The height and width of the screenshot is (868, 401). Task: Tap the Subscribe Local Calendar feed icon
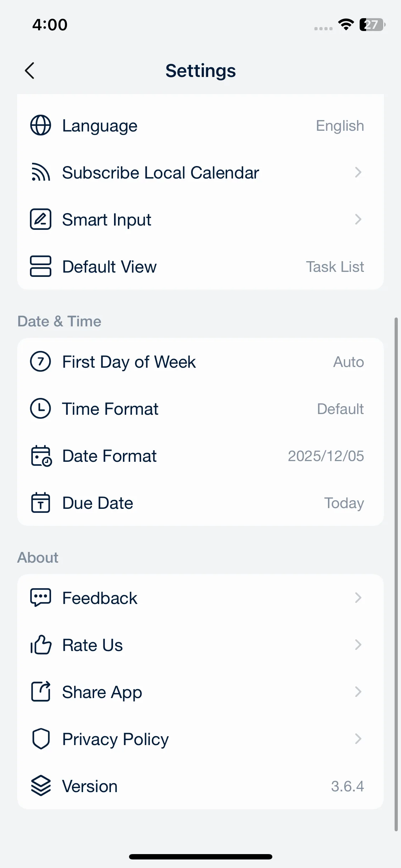pyautogui.click(x=41, y=172)
